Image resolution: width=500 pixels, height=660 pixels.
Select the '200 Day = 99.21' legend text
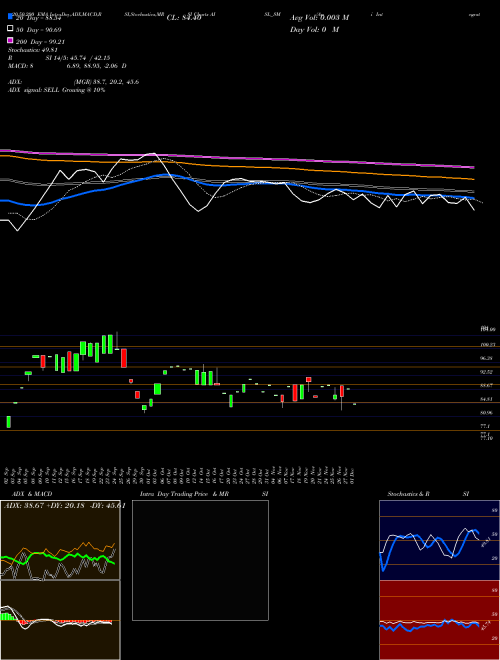tap(40, 42)
